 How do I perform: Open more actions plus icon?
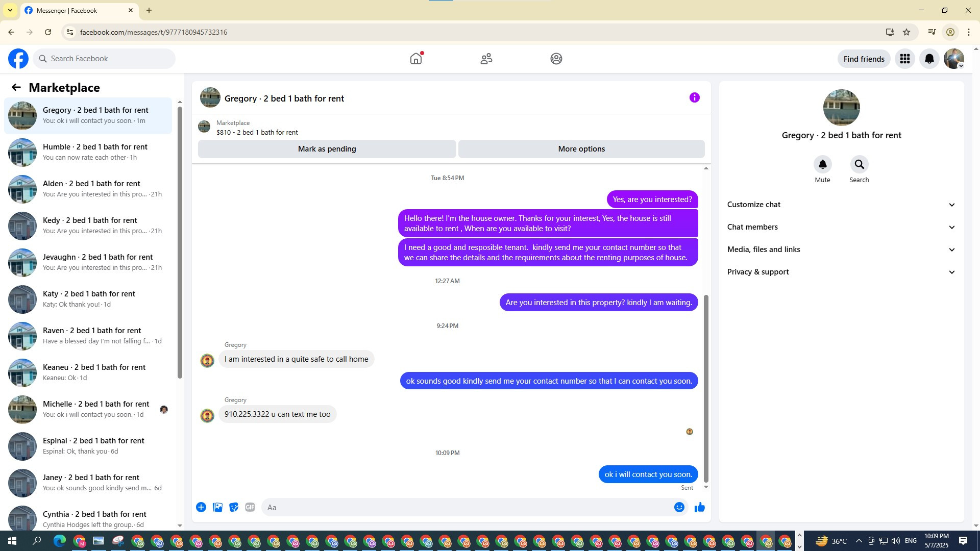[x=201, y=507]
